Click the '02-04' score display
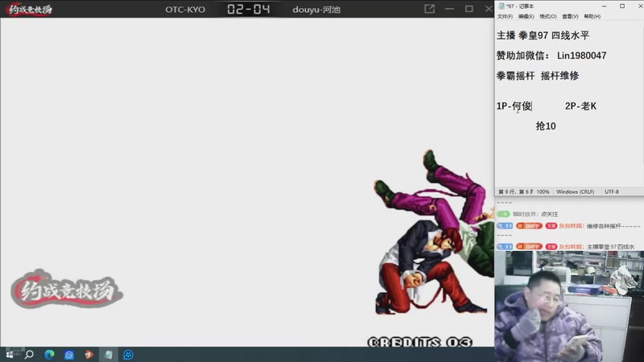Image resolution: width=644 pixels, height=362 pixels. point(249,9)
